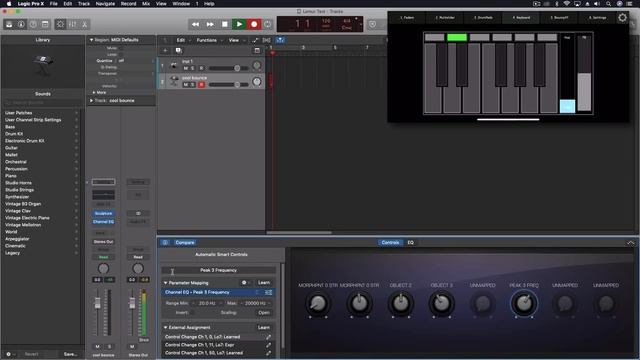640x360 pixels.
Task: Disable record on cool bounce track
Action: coord(201,84)
